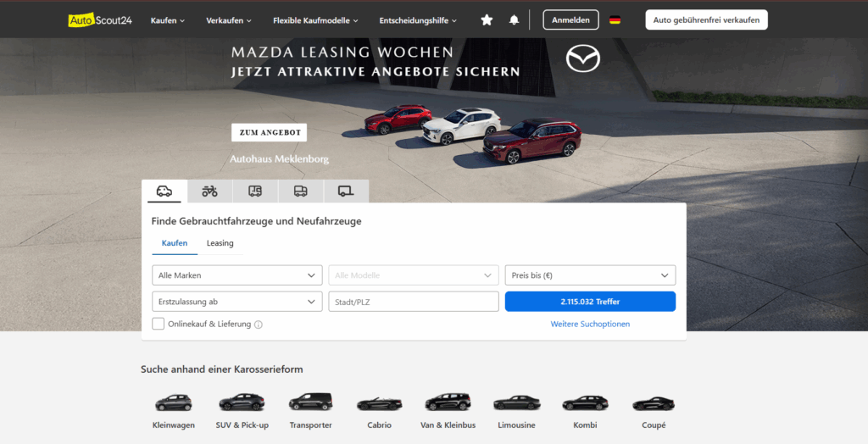
Task: Open the Preis bis (€) dropdown
Action: coord(590,275)
